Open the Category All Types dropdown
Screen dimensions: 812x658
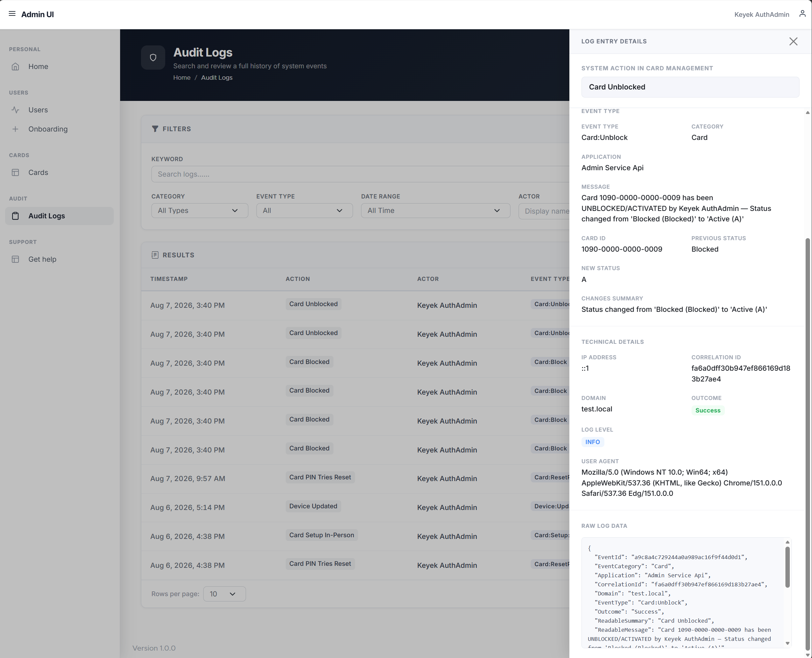200,211
